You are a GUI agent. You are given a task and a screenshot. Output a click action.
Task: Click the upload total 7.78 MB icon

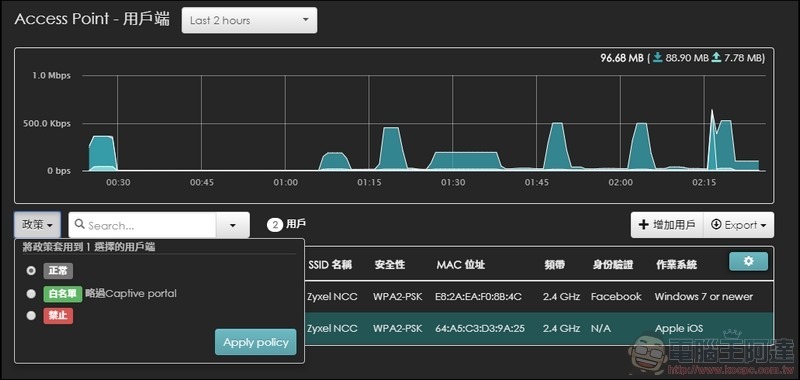[x=716, y=58]
